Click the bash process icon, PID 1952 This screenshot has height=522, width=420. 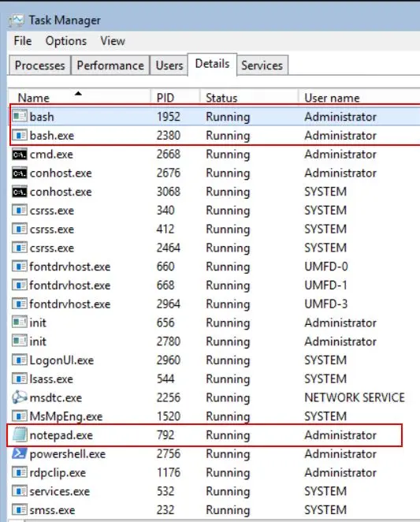pyautogui.click(x=20, y=117)
